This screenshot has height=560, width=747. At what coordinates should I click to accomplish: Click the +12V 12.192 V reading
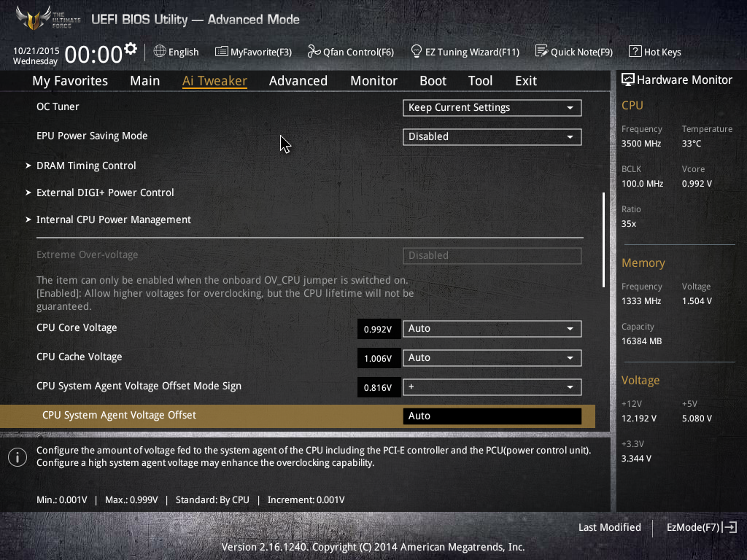(x=638, y=418)
